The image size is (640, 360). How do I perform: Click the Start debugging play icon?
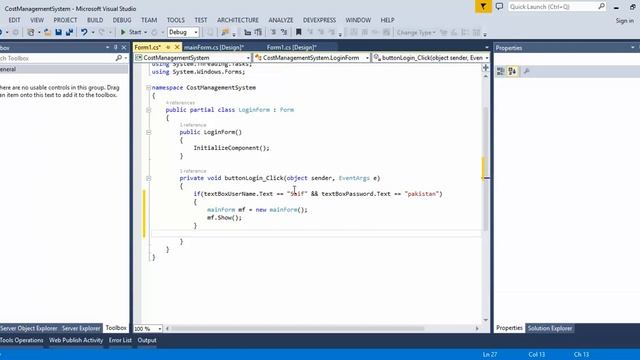pos(123,32)
